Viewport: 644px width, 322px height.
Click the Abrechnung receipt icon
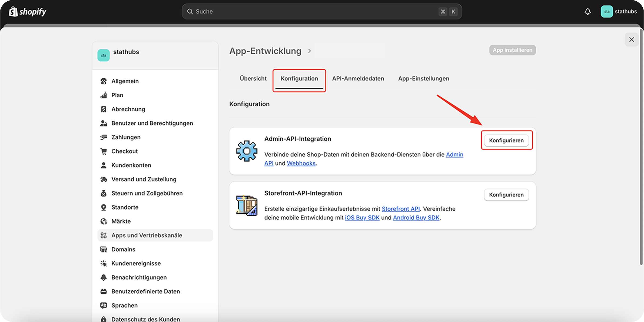point(104,109)
